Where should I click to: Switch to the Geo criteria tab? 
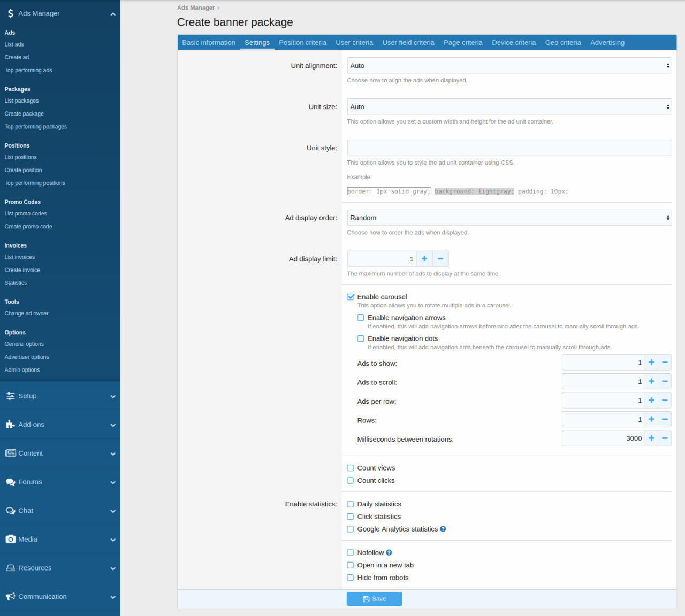(x=563, y=42)
